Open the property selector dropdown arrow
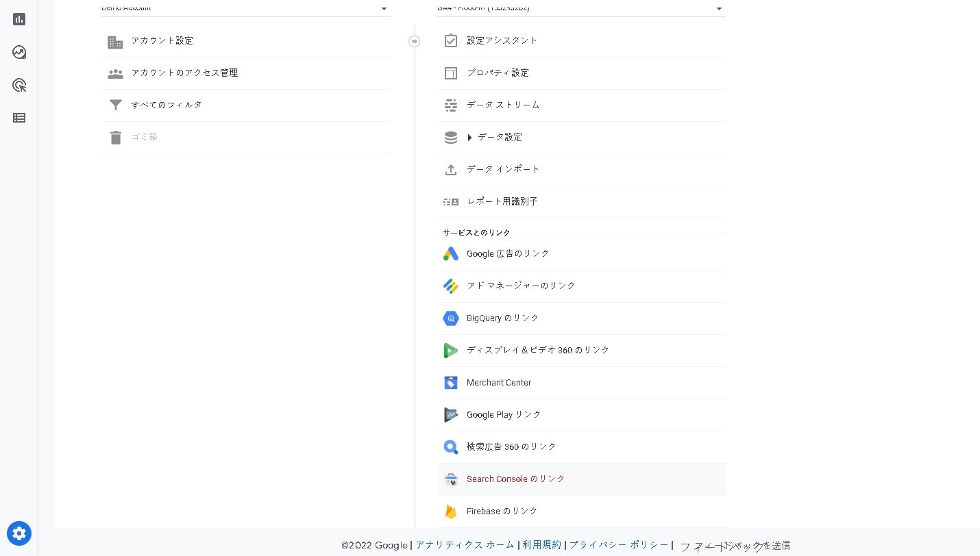 coord(719,9)
